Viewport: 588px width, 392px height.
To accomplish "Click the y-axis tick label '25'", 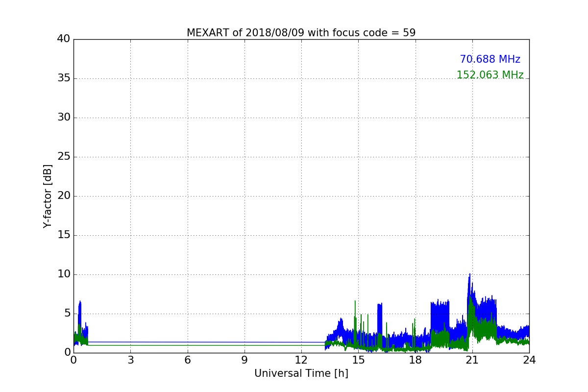I will pyautogui.click(x=64, y=157).
